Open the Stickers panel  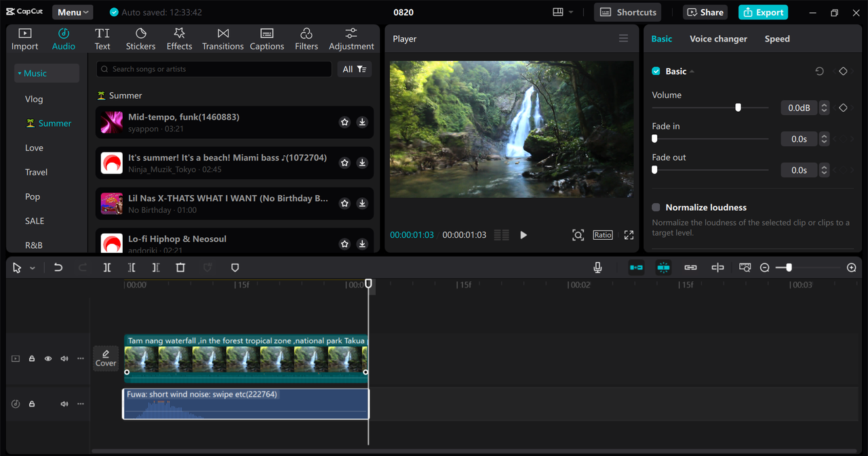click(x=140, y=39)
